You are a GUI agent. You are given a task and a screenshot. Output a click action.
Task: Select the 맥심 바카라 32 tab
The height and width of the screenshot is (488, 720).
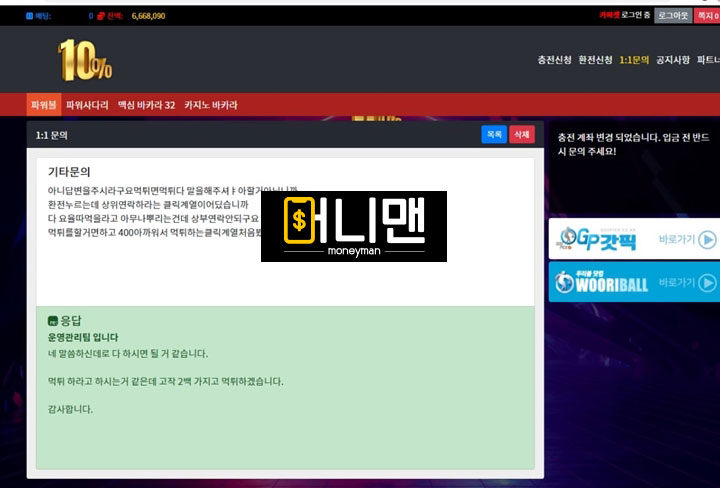[146, 105]
